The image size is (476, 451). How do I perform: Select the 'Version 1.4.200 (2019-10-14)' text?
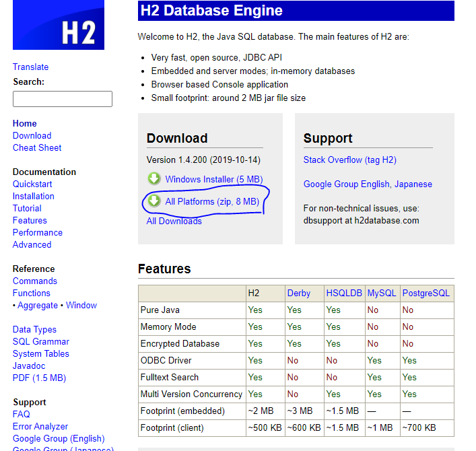(x=203, y=160)
